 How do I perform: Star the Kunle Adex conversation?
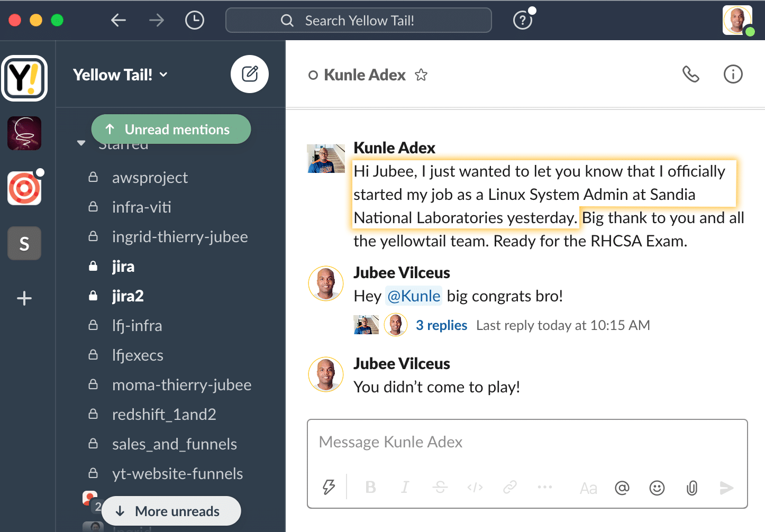point(421,75)
